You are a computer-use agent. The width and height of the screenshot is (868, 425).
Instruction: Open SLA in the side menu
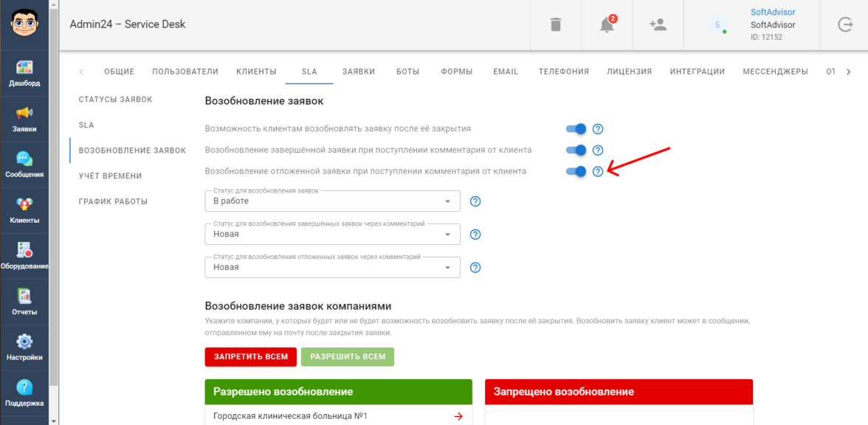coord(86,125)
